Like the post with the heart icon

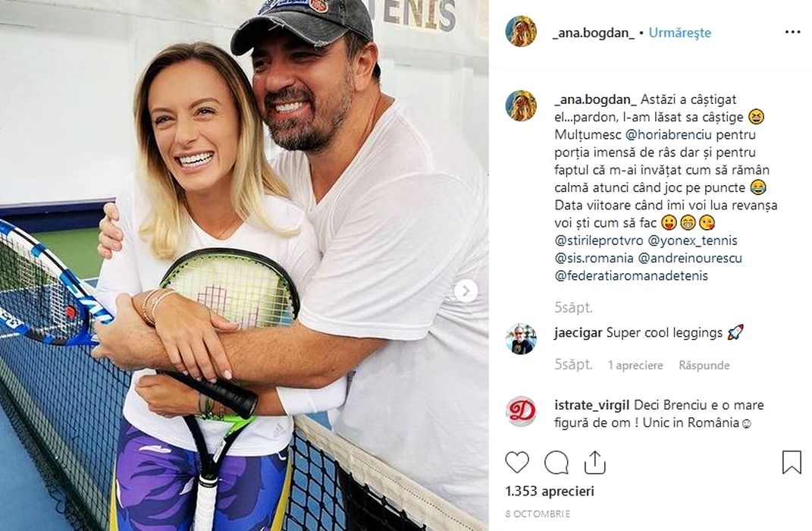click(517, 462)
